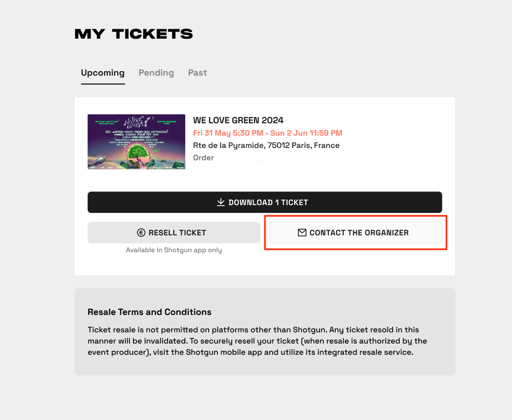The image size is (512, 420).
Task: Show the Past tickets tab
Action: 198,73
